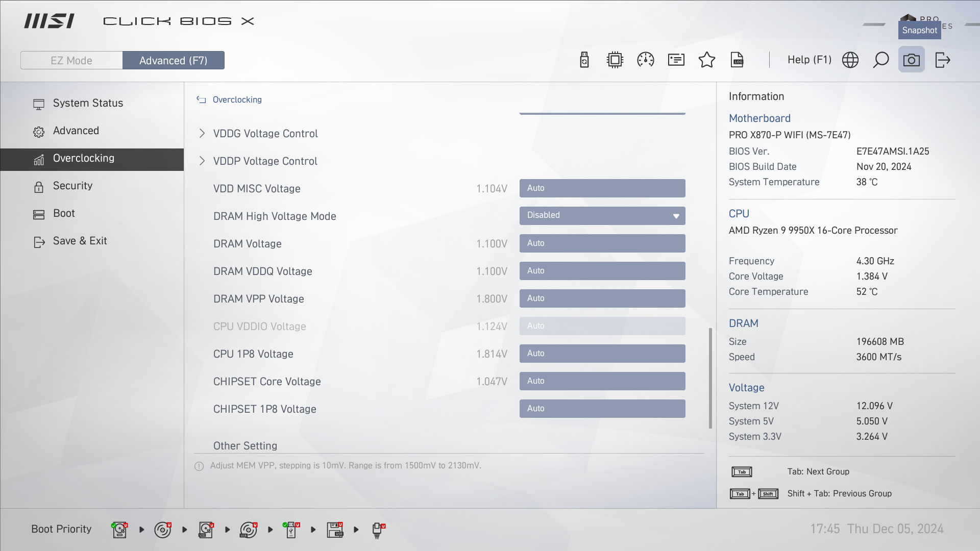Click the info icon beside MEM VPP hint
The image size is (980, 551).
point(199,466)
